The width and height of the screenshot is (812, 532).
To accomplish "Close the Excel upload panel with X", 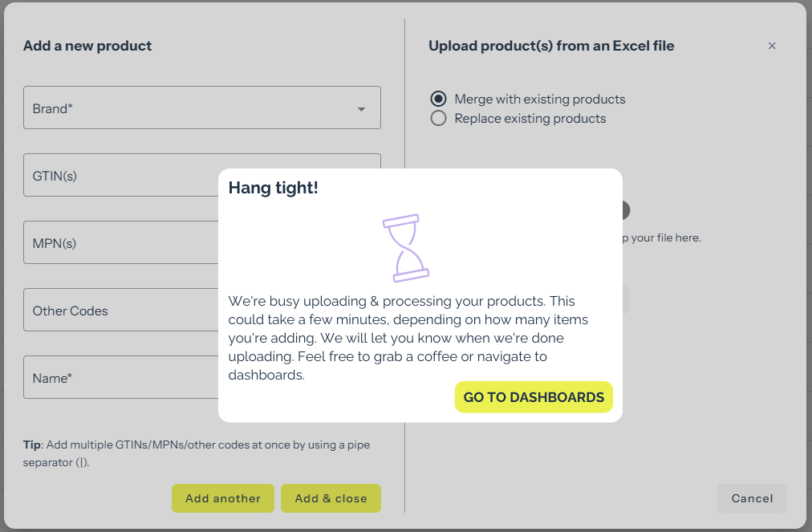I will [x=772, y=46].
